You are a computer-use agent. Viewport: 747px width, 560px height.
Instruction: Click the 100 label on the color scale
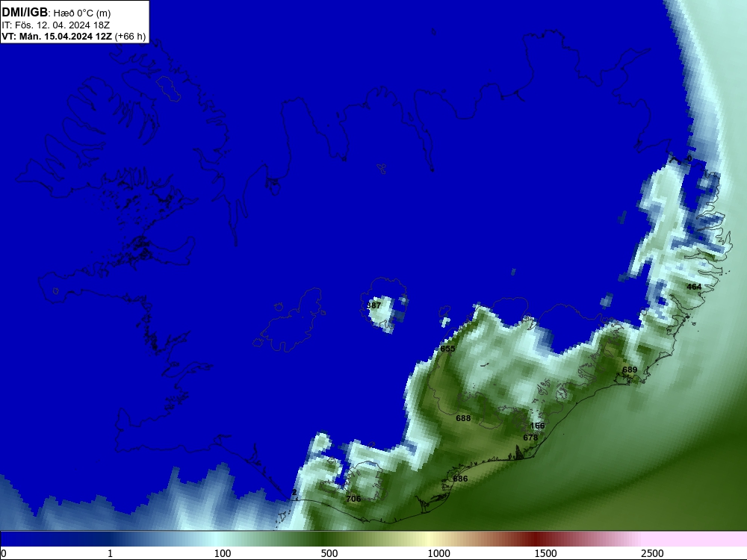(223, 553)
